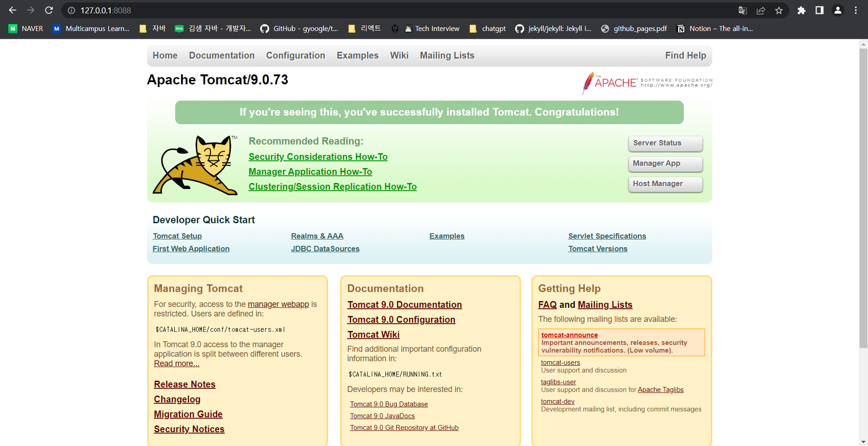Click the share page icon
This screenshot has height=446, width=868.
click(761, 10)
